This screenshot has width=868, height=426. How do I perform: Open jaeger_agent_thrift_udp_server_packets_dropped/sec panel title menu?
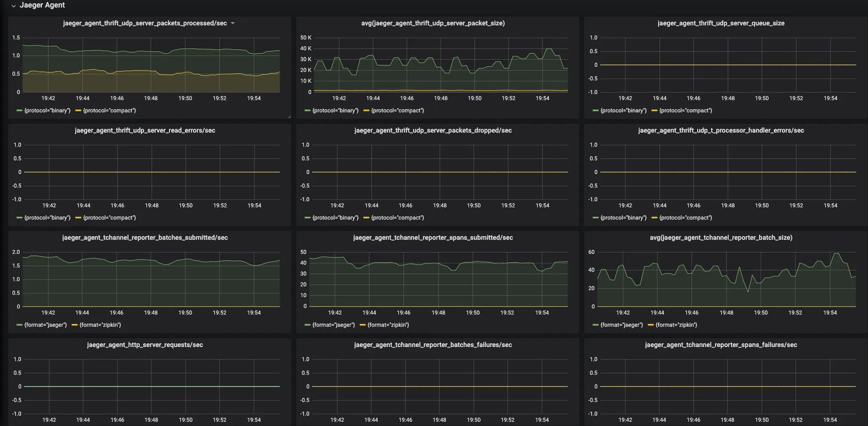click(x=433, y=130)
